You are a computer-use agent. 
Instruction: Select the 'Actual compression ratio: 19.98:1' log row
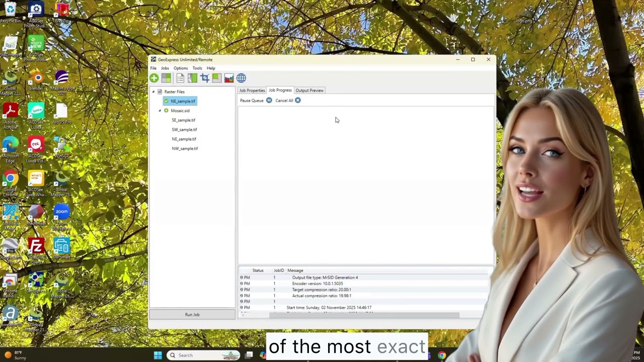(x=364, y=296)
